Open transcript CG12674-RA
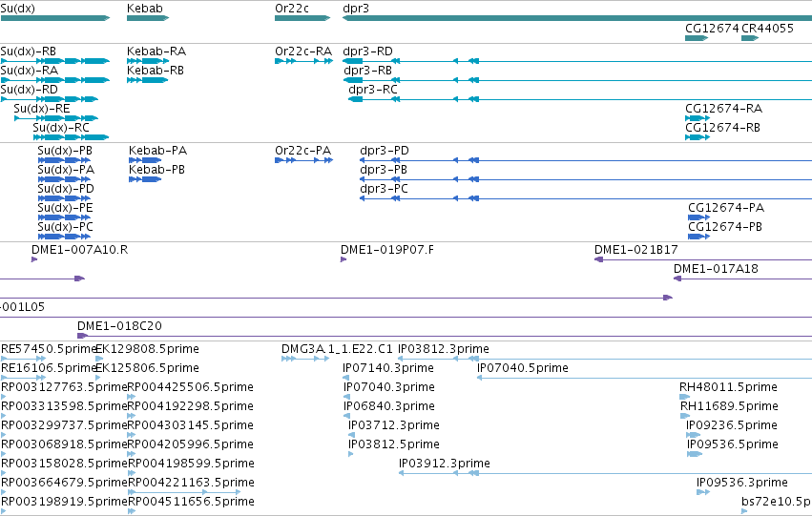 [x=697, y=118]
